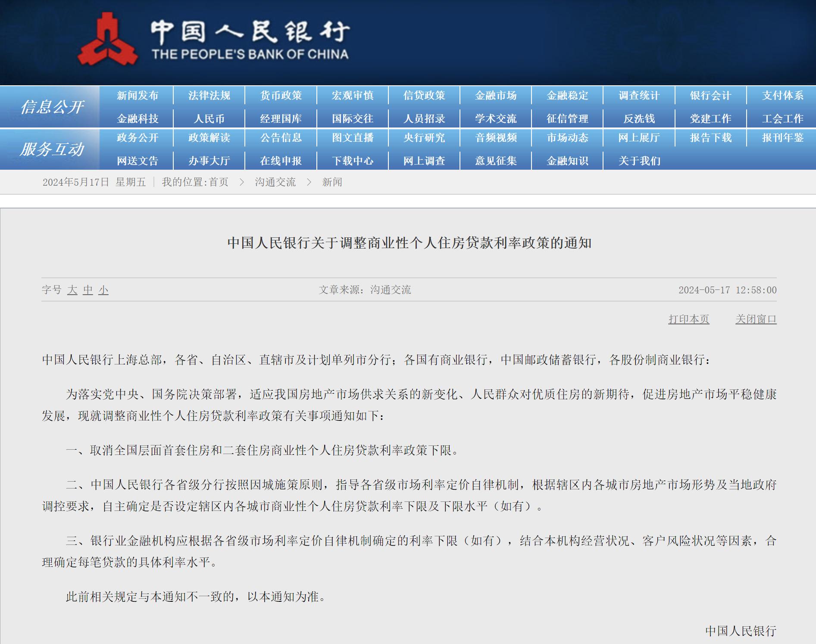Open the 服务互动 section header
The width and height of the screenshot is (816, 644).
pos(52,149)
